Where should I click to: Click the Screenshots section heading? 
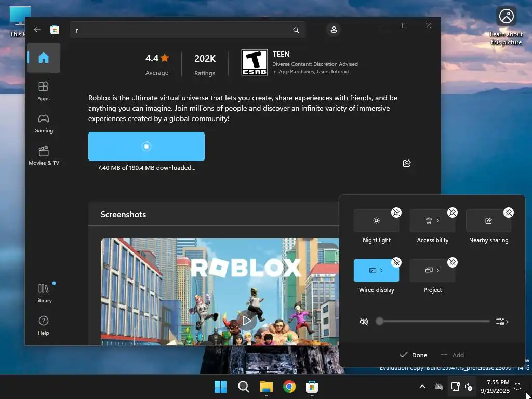click(124, 214)
